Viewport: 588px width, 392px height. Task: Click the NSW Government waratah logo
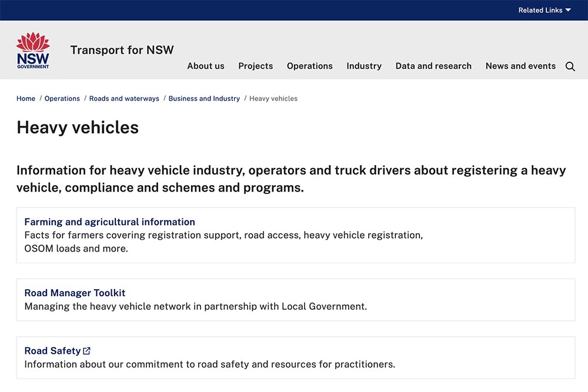pyautogui.click(x=33, y=51)
